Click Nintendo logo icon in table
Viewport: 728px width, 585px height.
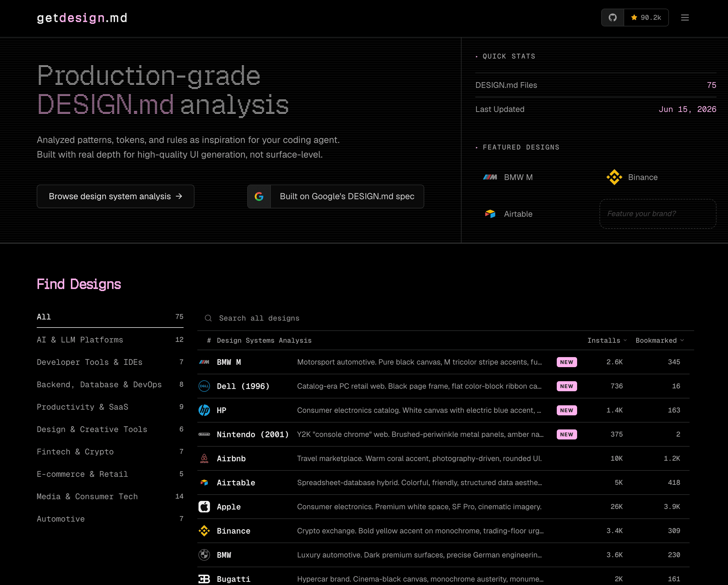click(x=204, y=434)
